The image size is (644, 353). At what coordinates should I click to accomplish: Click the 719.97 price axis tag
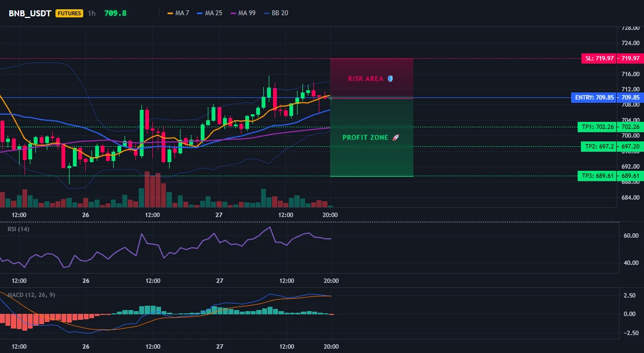pyautogui.click(x=630, y=58)
